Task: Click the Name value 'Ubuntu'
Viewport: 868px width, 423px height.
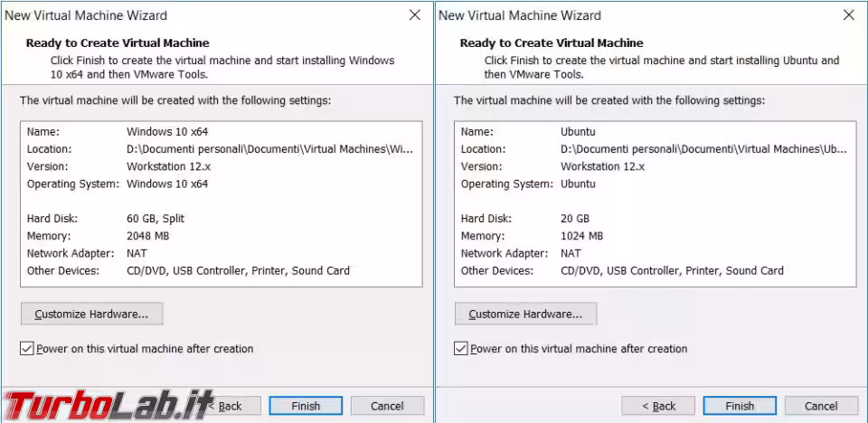Action: (x=578, y=132)
